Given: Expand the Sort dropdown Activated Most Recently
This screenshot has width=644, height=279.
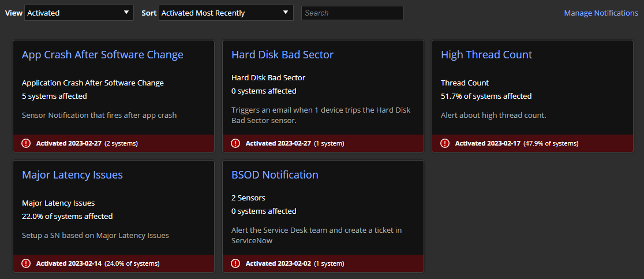Looking at the screenshot, I should tap(226, 13).
